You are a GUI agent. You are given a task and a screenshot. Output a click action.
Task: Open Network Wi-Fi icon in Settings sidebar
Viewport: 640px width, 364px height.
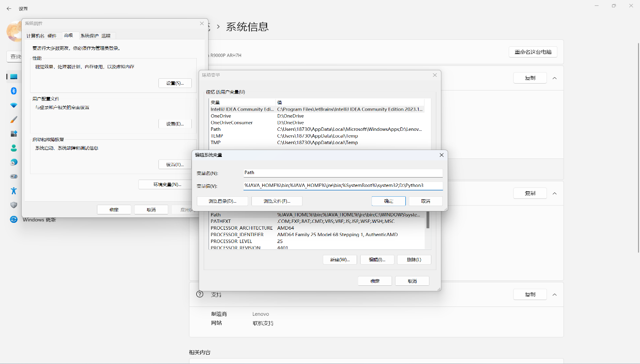[14, 105]
